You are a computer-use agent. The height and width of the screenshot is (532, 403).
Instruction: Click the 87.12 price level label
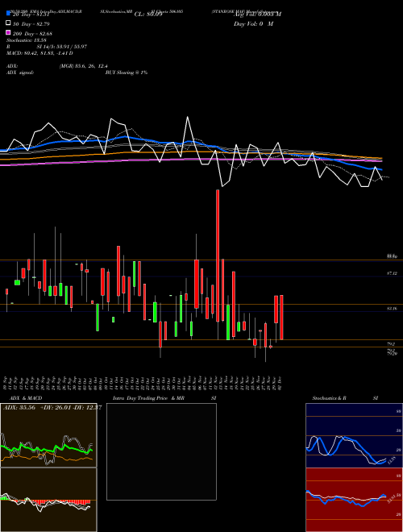pos(392,273)
